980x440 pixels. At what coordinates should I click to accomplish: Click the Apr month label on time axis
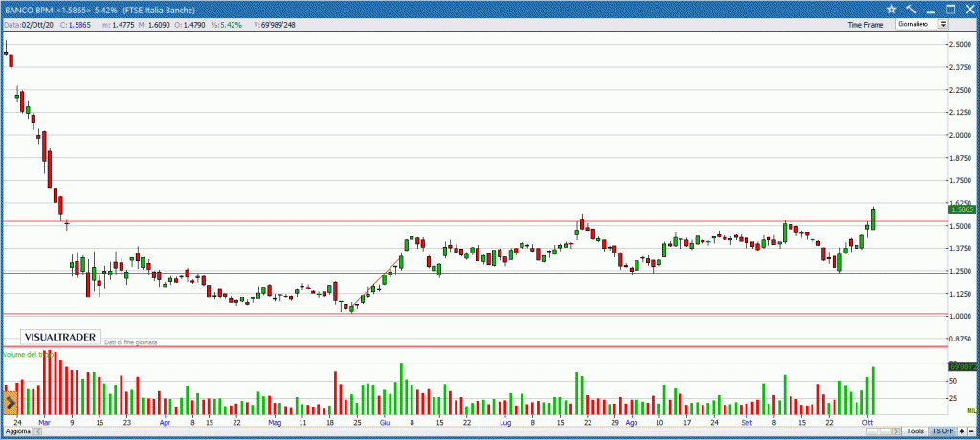[x=165, y=423]
